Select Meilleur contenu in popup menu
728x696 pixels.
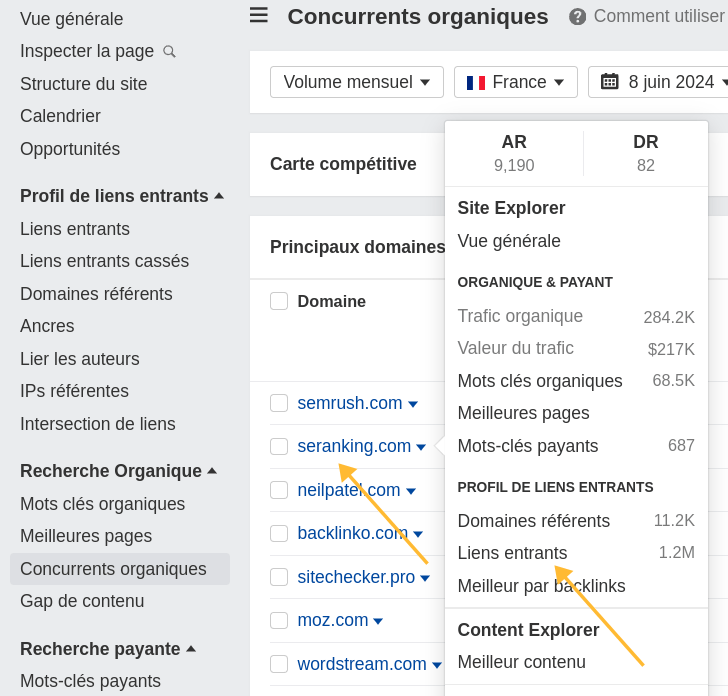521,662
